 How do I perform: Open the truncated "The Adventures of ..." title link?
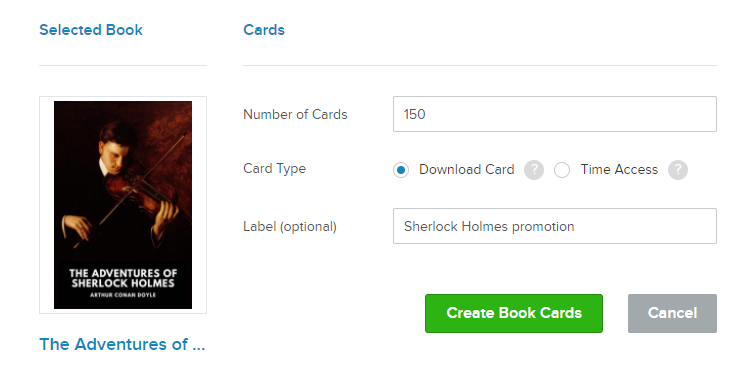pyautogui.click(x=122, y=344)
